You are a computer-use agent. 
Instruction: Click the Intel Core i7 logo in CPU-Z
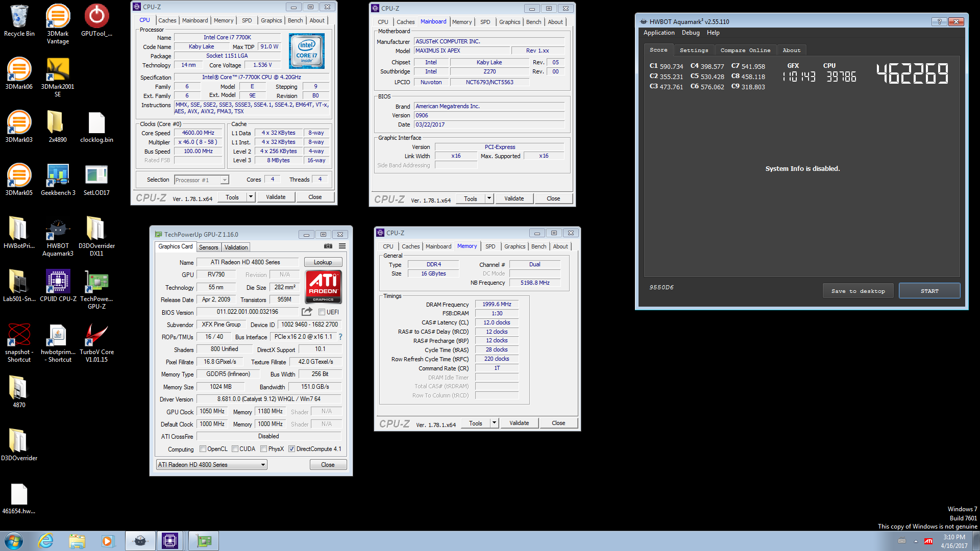pyautogui.click(x=306, y=51)
